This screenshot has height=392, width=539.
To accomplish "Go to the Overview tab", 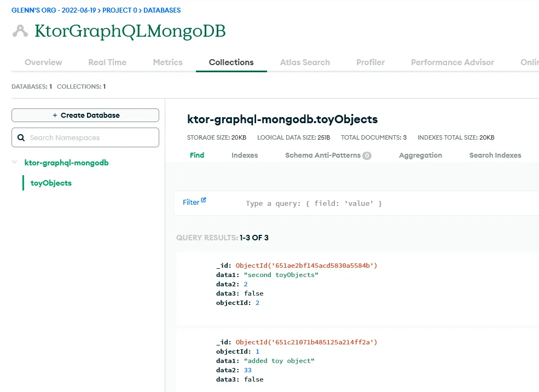I will pyautogui.click(x=43, y=62).
